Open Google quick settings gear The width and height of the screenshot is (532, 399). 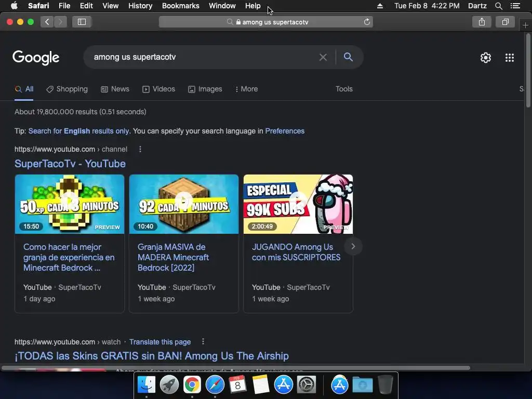pyautogui.click(x=486, y=58)
